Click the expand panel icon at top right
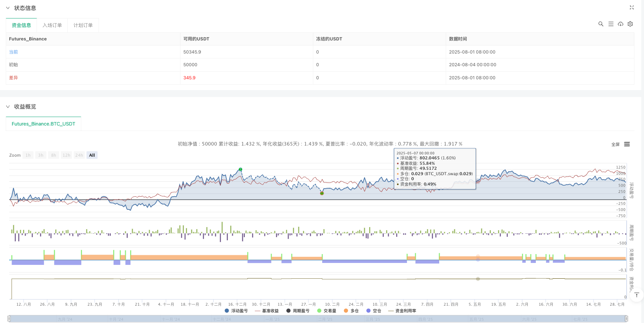This screenshot has height=323, width=644. pyautogui.click(x=632, y=7)
